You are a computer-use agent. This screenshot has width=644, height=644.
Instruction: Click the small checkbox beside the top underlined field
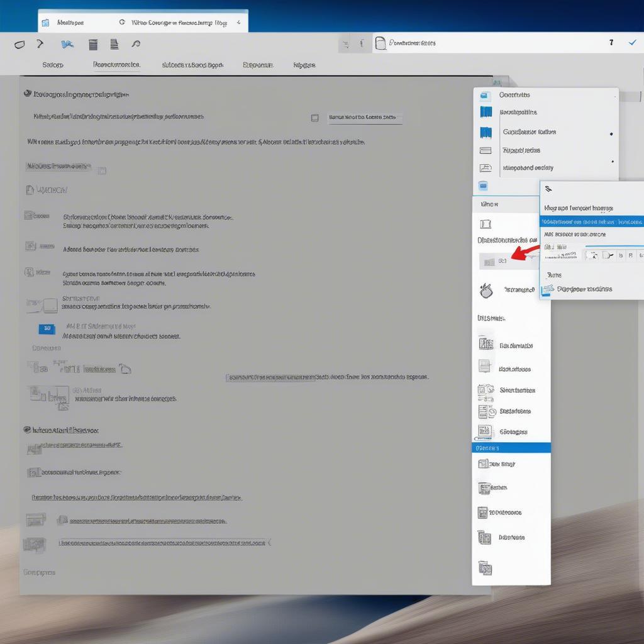click(x=314, y=118)
